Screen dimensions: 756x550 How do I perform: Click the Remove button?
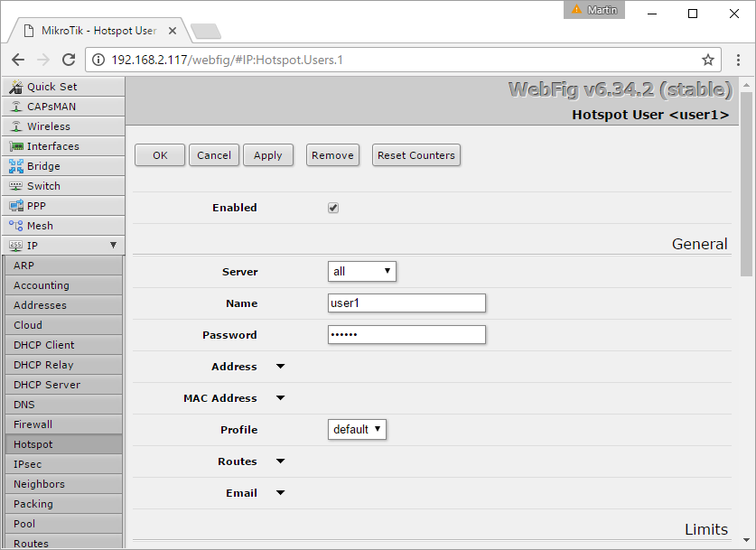click(332, 155)
